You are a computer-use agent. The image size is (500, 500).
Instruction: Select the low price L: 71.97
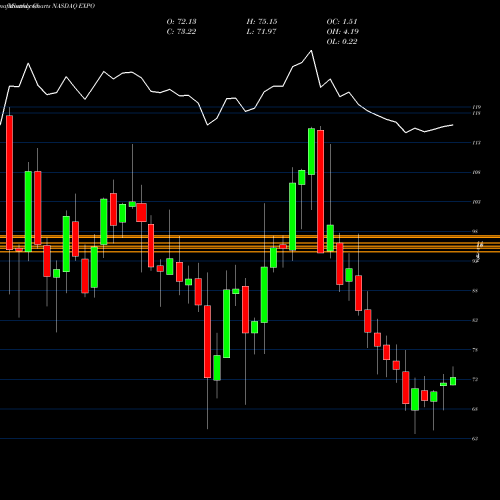(261, 32)
